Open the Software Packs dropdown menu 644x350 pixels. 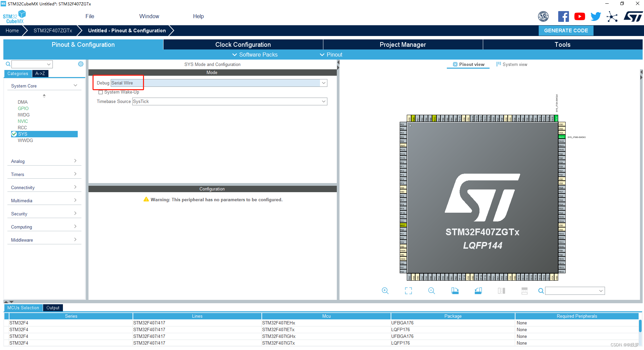coord(255,55)
